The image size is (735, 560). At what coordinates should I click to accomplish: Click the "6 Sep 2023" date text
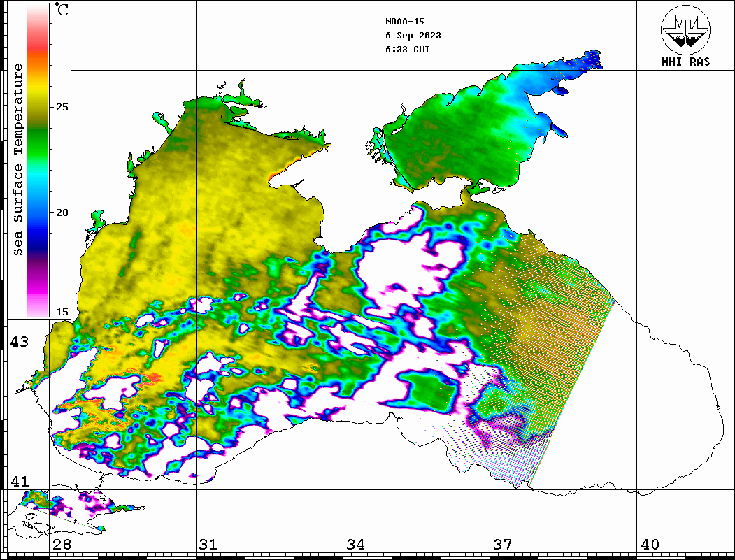point(413,36)
